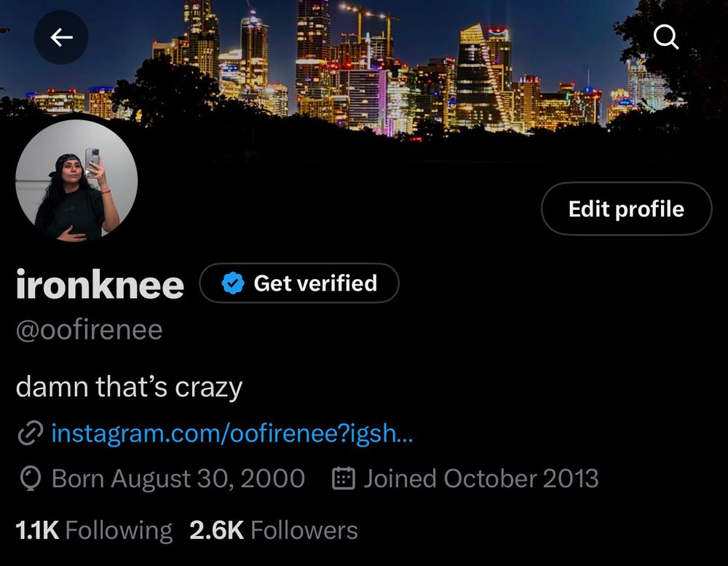The image size is (728, 566).
Task: Click the @oofirenee handle
Action: tap(89, 331)
